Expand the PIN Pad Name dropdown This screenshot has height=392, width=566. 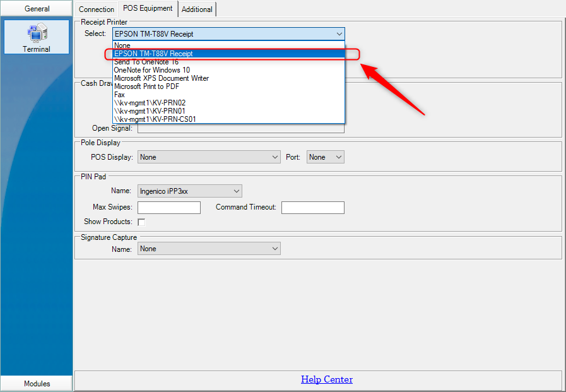pyautogui.click(x=190, y=191)
